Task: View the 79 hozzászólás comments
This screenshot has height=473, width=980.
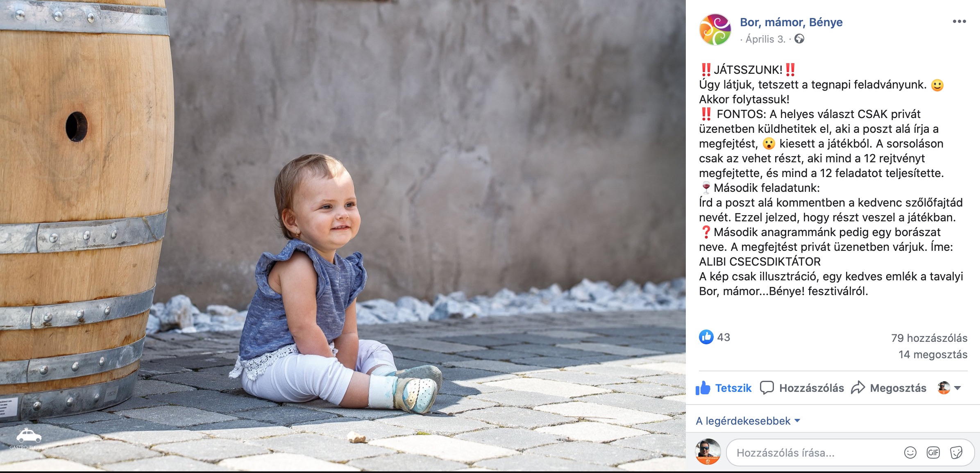Action: click(x=929, y=338)
